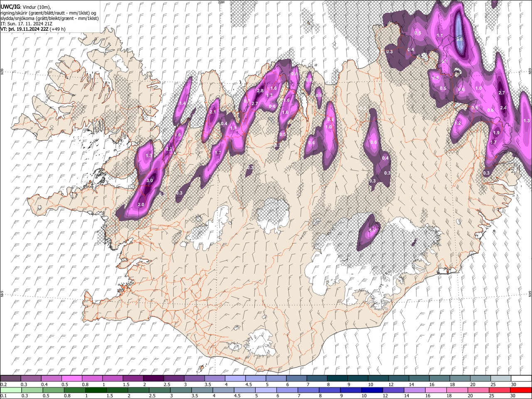Click the bright pink 0.5 swatch in the top legend row
The height and width of the screenshot is (399, 532).
click(x=72, y=379)
